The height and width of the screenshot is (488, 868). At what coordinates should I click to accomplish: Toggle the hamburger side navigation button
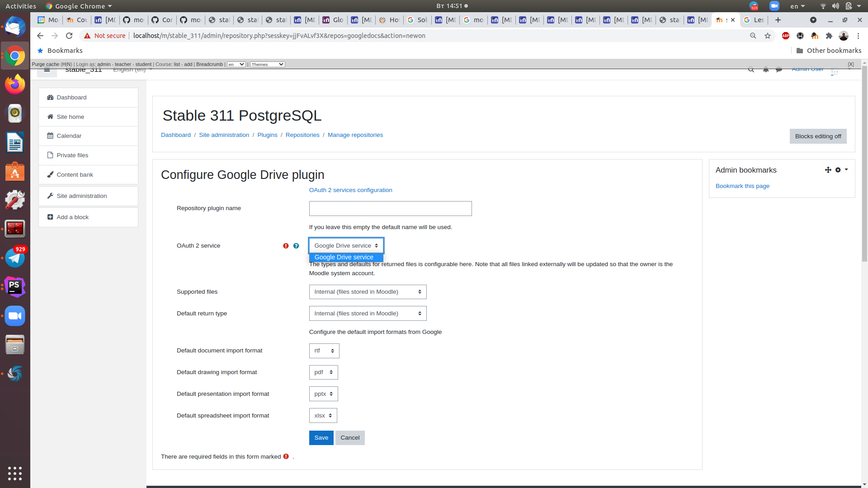[x=47, y=70]
